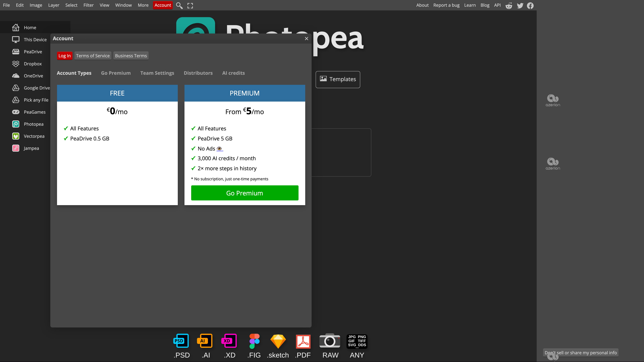
Task: Close the Account dialog
Action: coord(307,39)
